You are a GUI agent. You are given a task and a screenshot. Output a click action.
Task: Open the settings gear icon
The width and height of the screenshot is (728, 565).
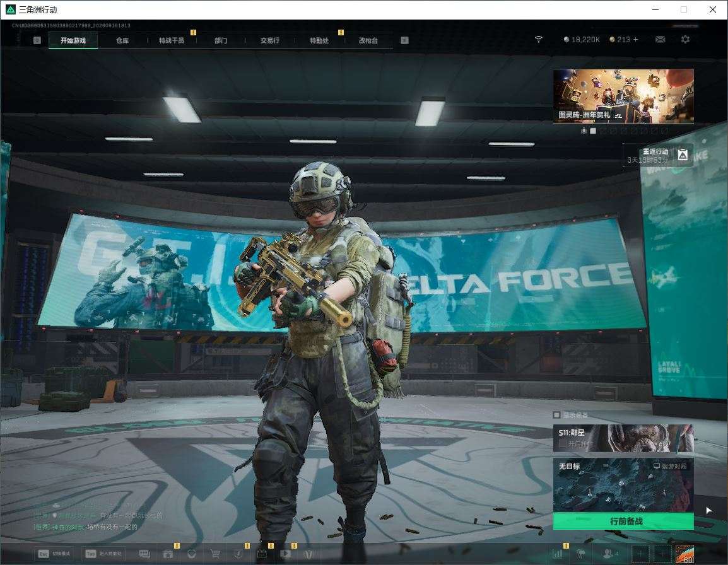(x=685, y=40)
